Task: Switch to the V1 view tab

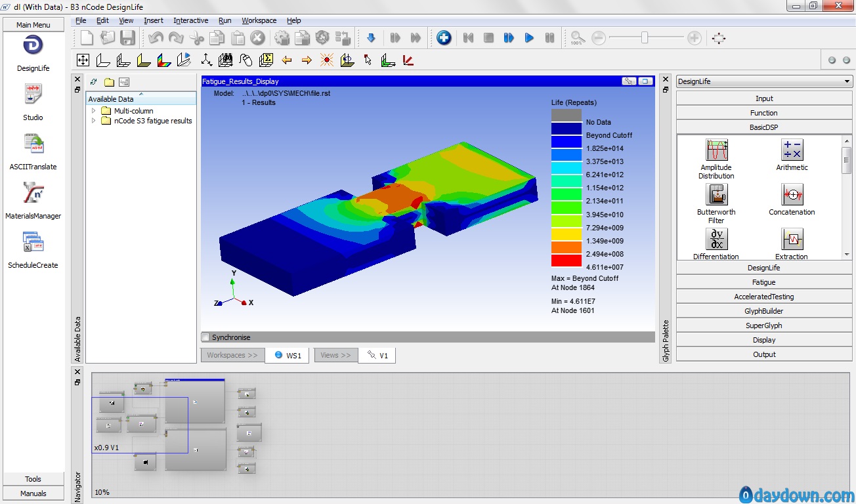Action: pyautogui.click(x=377, y=355)
